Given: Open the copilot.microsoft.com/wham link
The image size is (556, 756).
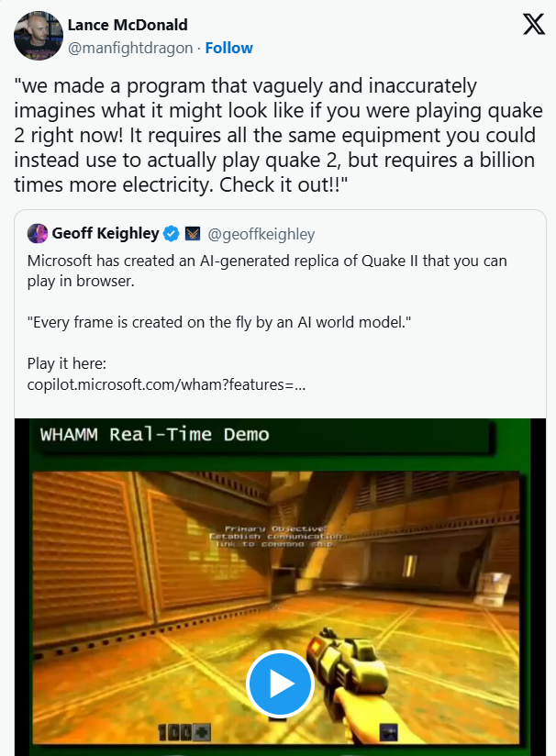Looking at the screenshot, I should [x=166, y=384].
